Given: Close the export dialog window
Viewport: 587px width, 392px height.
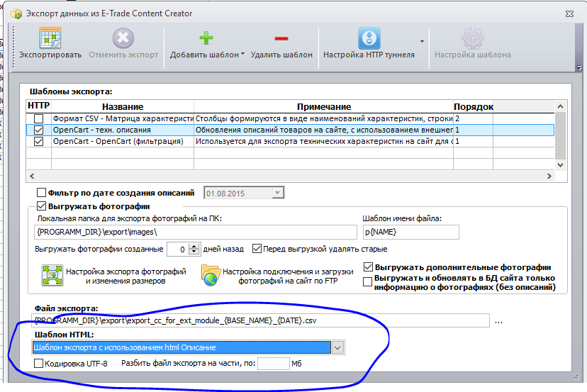Looking at the screenshot, I should click(569, 14).
